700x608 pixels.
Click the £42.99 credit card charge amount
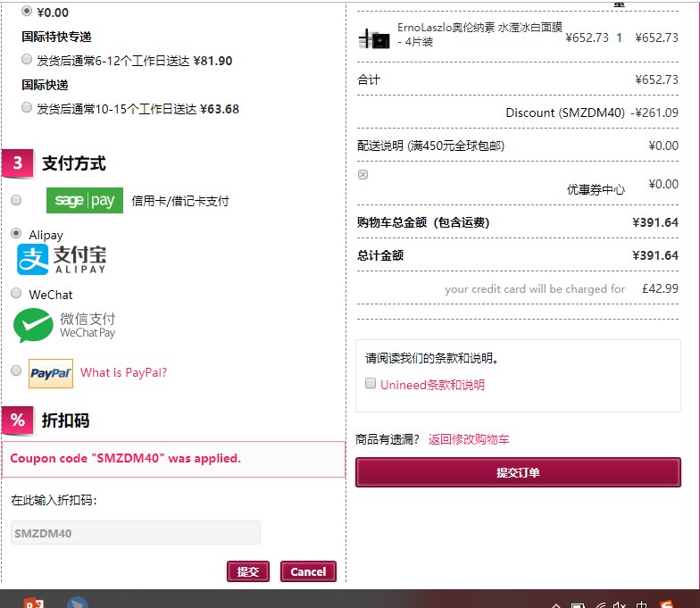660,289
